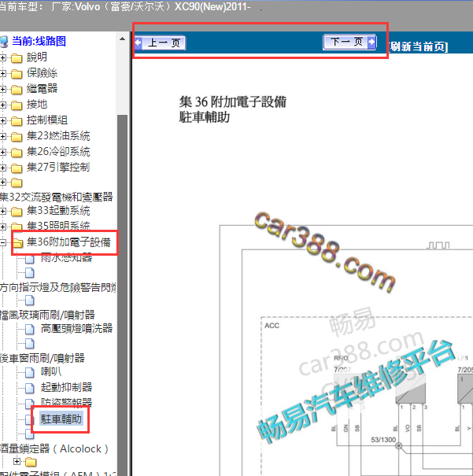The image size is (473, 476).
Task: Select 保險絲 tree entry
Action: pos(42,73)
